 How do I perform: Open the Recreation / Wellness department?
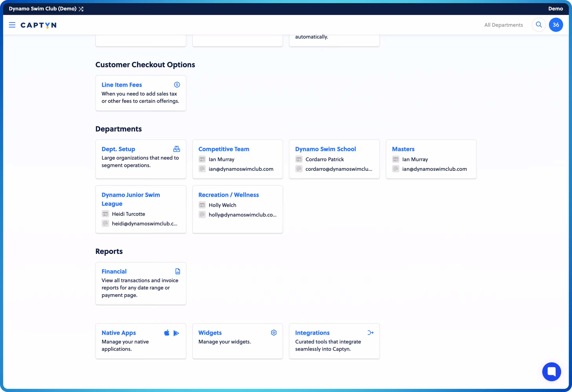coord(228,195)
